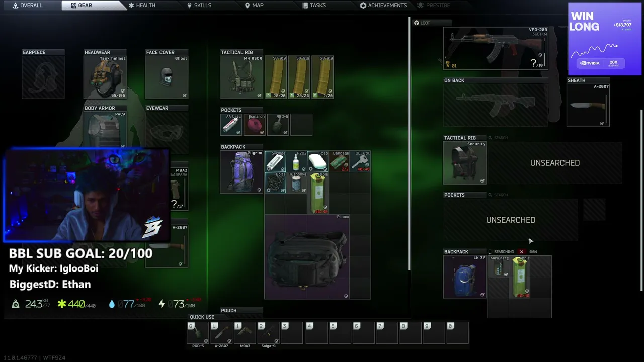Pick the Bolts item
This screenshot has width=644, height=362.
pyautogui.click(x=276, y=183)
